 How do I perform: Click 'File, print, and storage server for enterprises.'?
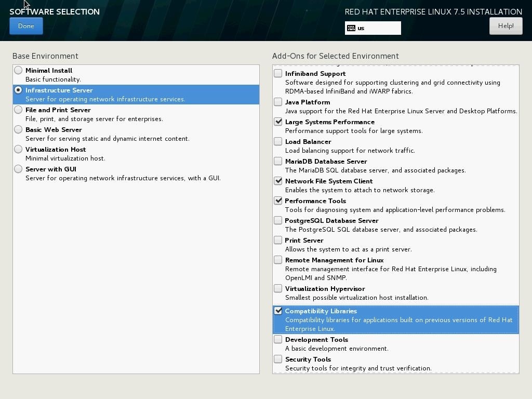click(95, 119)
